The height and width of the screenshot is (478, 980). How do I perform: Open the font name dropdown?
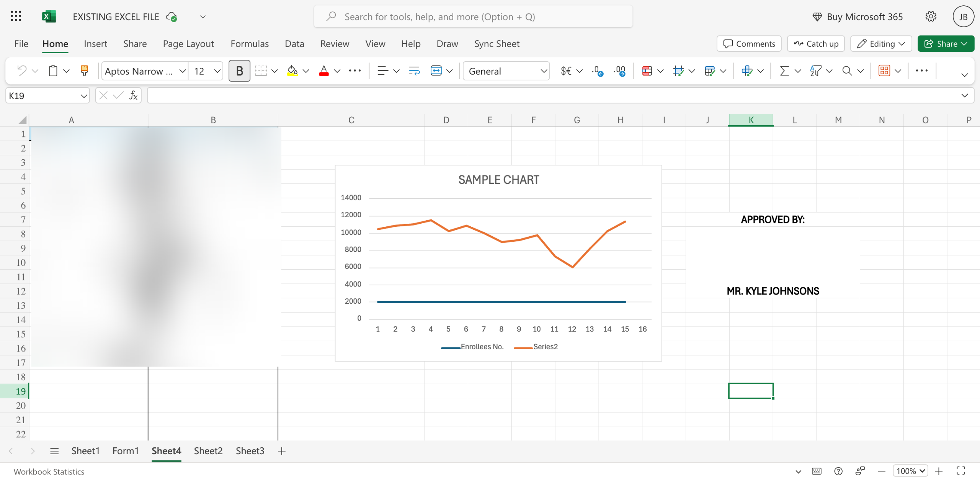183,71
